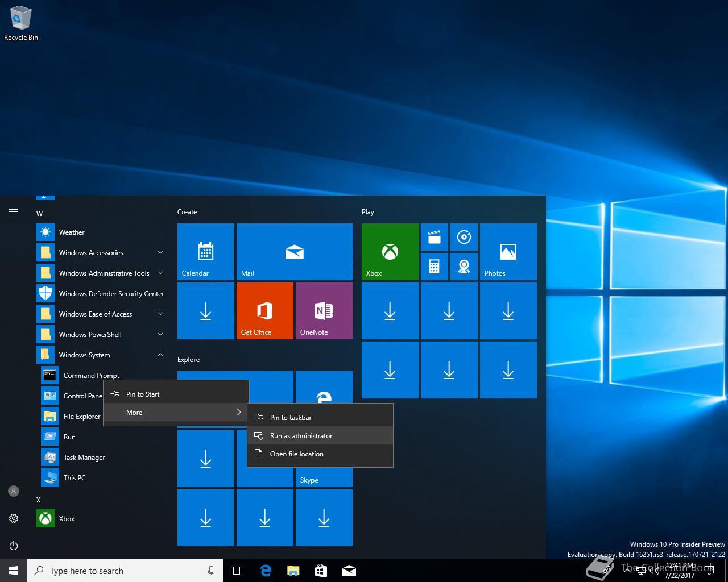Open the Photos tile
The image size is (728, 582).
(508, 252)
